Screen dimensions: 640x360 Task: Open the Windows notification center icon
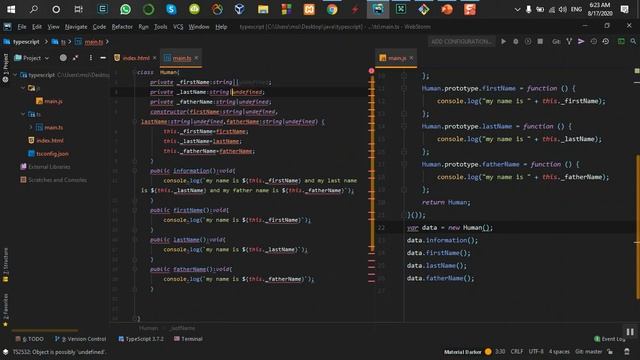tap(624, 9)
